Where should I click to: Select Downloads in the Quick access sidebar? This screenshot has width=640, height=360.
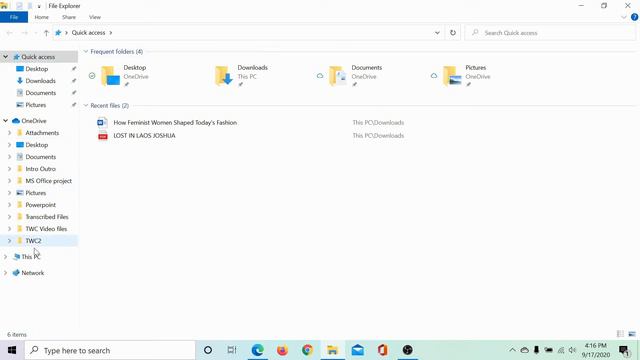(40, 81)
